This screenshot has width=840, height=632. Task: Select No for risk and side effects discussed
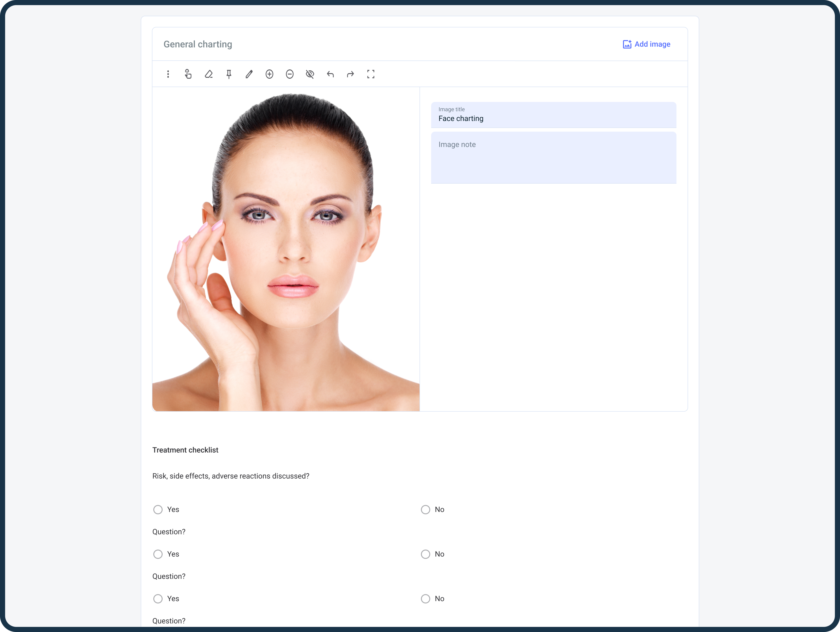point(425,509)
